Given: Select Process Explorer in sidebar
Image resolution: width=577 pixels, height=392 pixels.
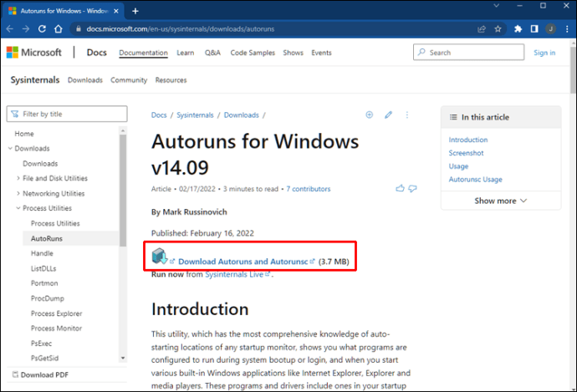Looking at the screenshot, I should pyautogui.click(x=58, y=313).
